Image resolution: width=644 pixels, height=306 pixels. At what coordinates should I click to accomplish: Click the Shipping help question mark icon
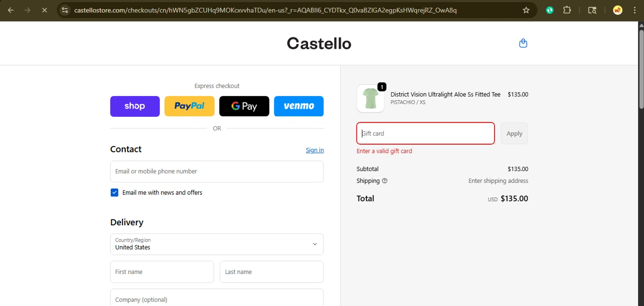click(x=385, y=181)
